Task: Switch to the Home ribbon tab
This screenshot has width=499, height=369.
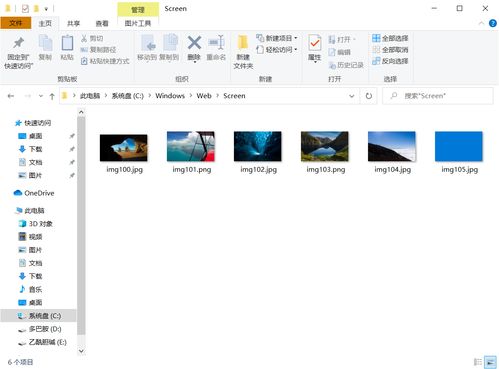Action: tap(45, 23)
